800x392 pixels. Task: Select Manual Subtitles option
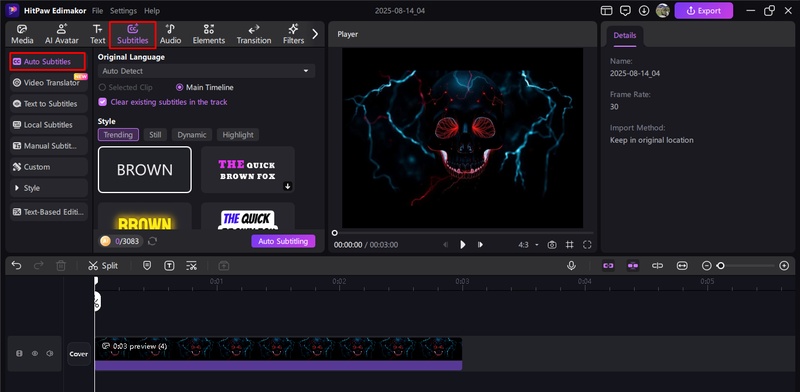click(49, 146)
